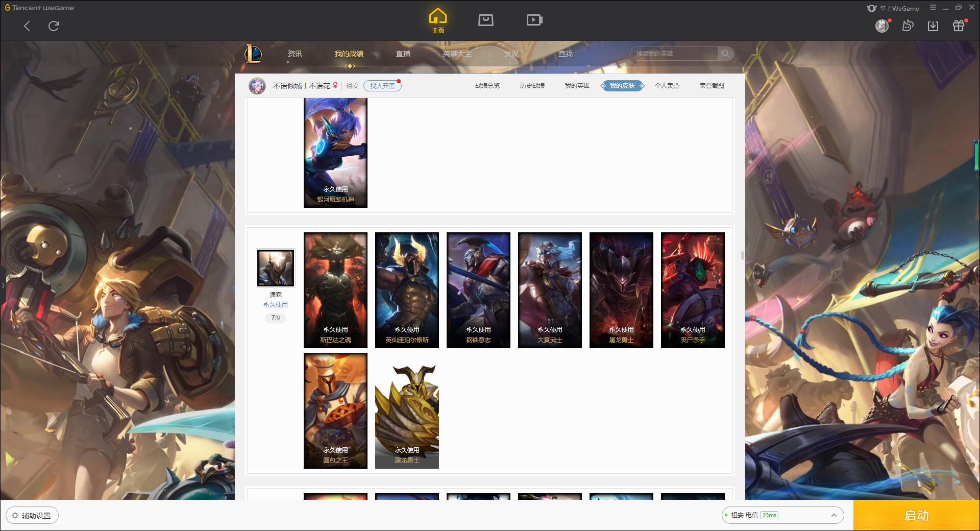
Task: Click the search magnifier icon
Action: tap(725, 54)
